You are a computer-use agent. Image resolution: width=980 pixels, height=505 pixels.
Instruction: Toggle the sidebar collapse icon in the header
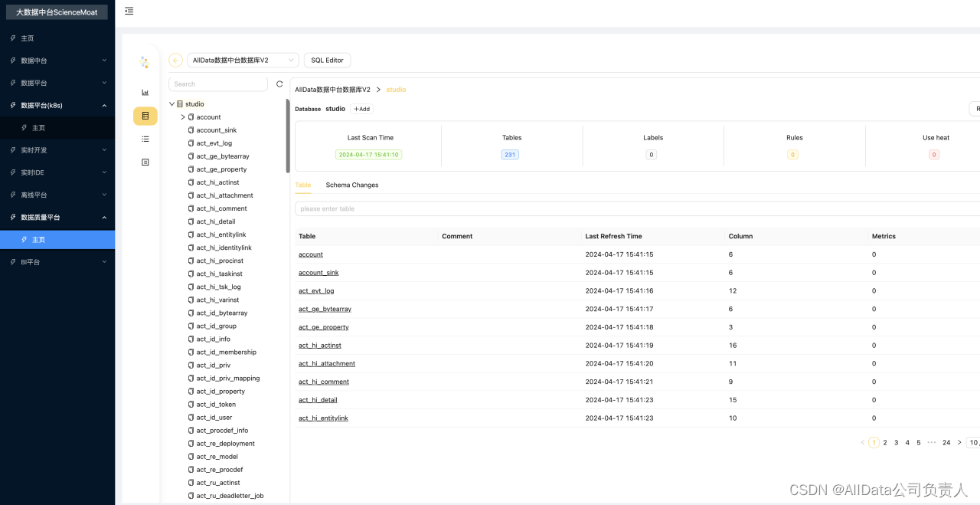point(129,11)
